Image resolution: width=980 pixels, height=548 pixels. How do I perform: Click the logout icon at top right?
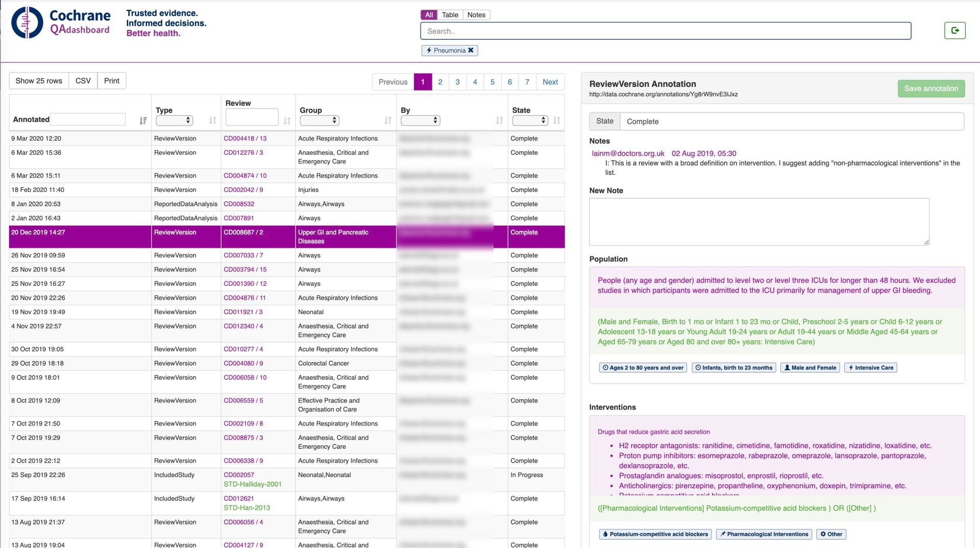tap(955, 30)
